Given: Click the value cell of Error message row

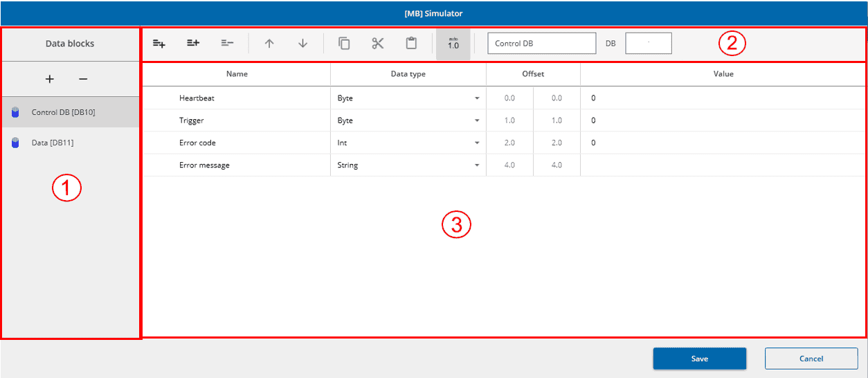Looking at the screenshot, I should tap(723, 165).
